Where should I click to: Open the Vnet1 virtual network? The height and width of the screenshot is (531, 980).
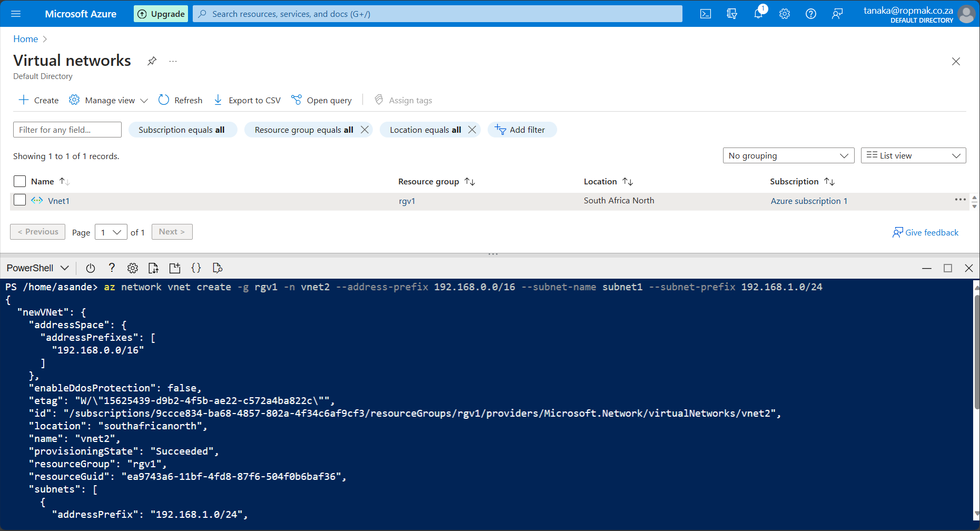tap(58, 201)
